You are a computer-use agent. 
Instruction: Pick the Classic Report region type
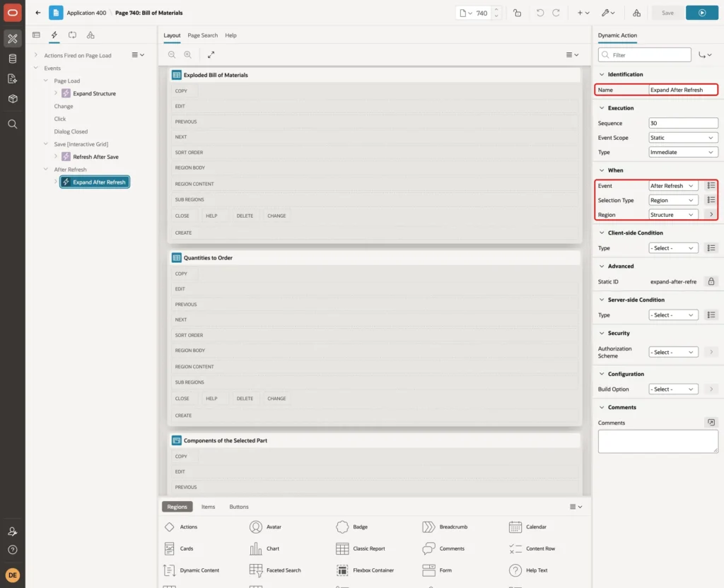pyautogui.click(x=361, y=548)
